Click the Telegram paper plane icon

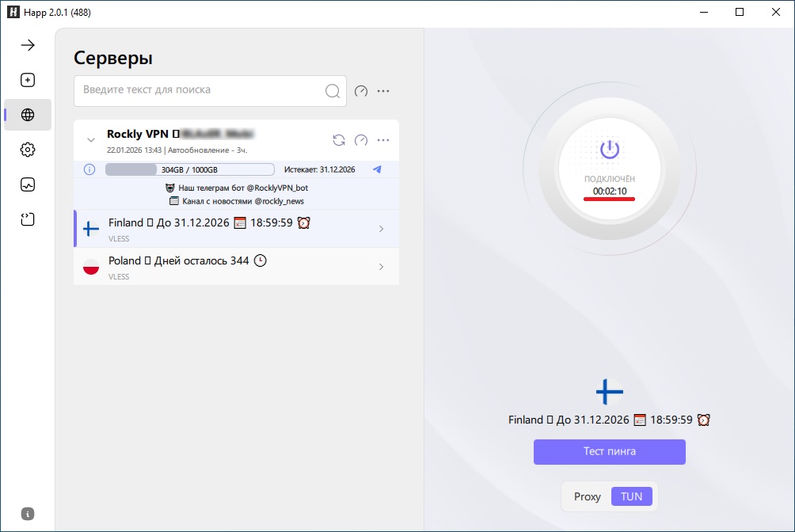pyautogui.click(x=377, y=169)
